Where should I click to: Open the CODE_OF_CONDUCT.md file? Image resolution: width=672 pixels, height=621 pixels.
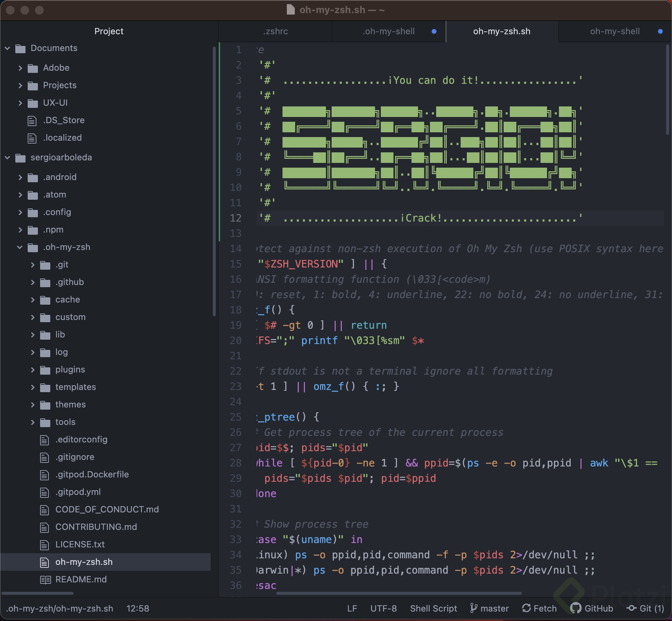[107, 509]
